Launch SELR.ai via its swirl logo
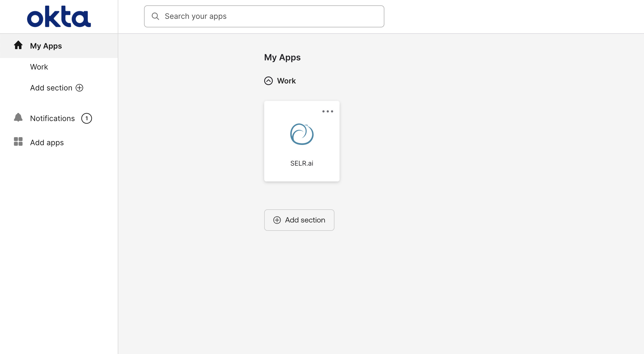This screenshot has width=644, height=354. click(x=302, y=134)
